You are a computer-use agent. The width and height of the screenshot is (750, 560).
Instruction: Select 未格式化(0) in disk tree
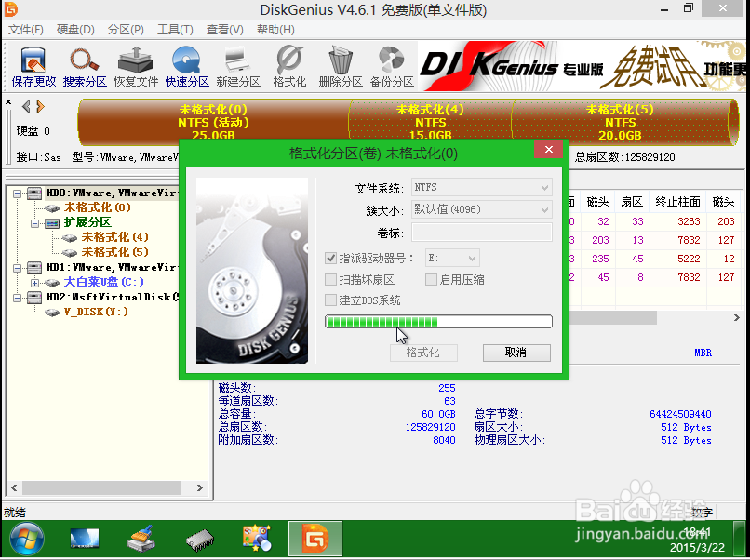click(98, 207)
